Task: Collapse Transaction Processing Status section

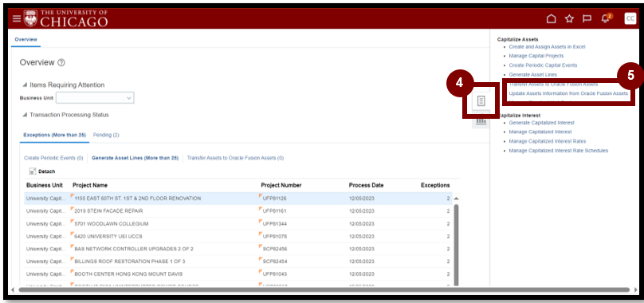Action: click(x=25, y=115)
